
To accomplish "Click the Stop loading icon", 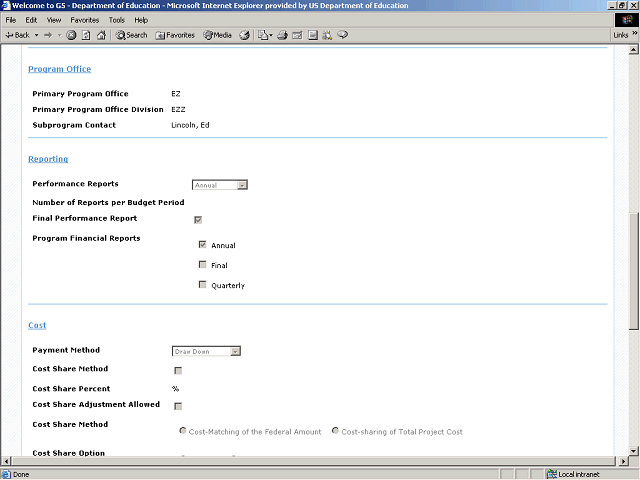I will click(71, 35).
